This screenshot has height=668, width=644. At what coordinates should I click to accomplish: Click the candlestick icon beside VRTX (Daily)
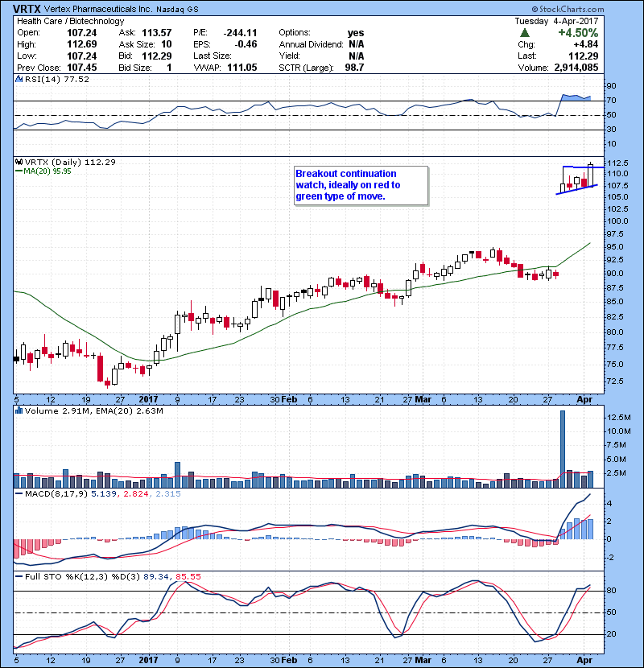pos(19,162)
